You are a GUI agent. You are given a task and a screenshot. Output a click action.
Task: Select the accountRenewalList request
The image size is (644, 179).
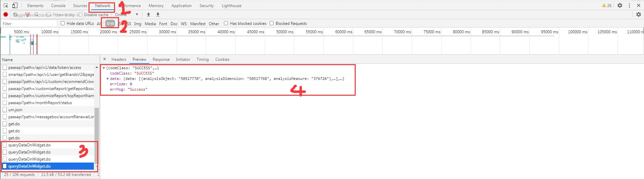[x=48, y=117]
